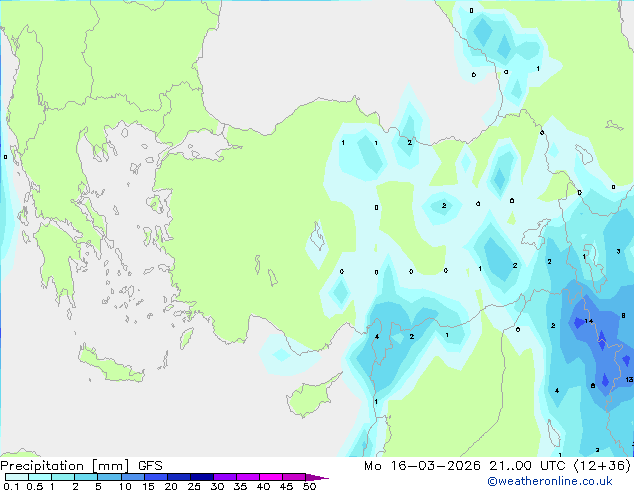Click the '35' legend scale label
Screen dimensions: 634x490
[x=240, y=486]
